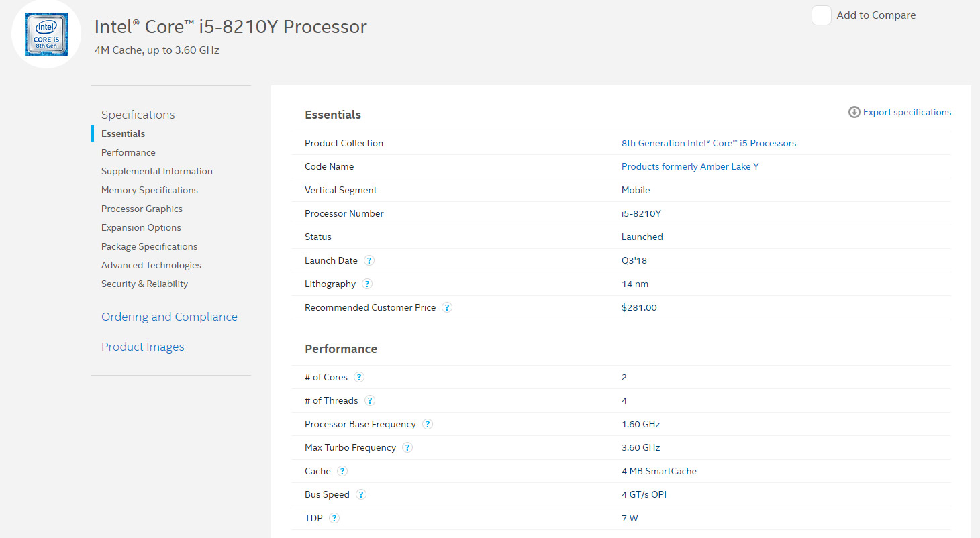
Task: Open Max Turbo Frequency help icon
Action: [x=407, y=447]
